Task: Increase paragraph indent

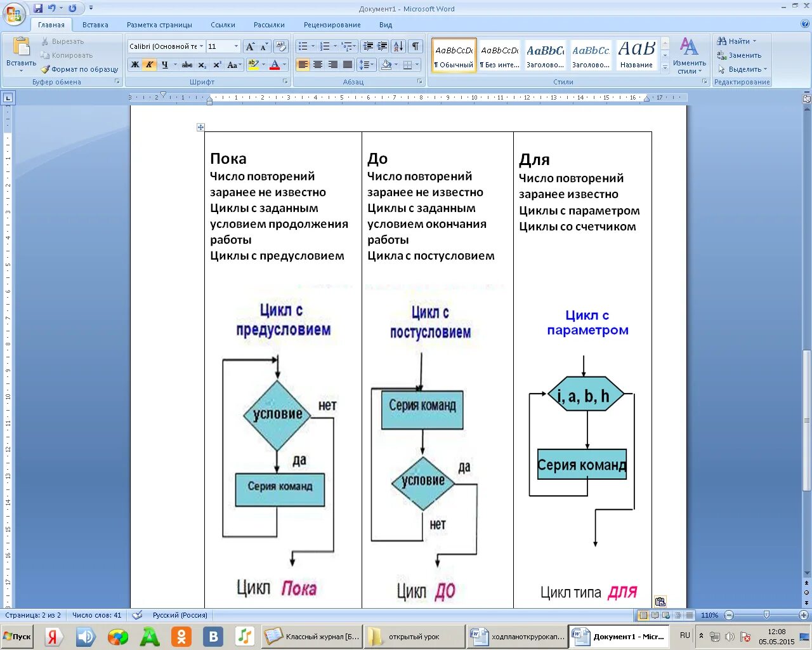Action: 383,46
